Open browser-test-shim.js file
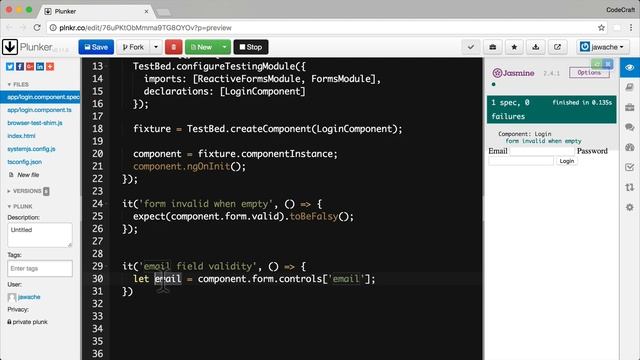 (35, 123)
